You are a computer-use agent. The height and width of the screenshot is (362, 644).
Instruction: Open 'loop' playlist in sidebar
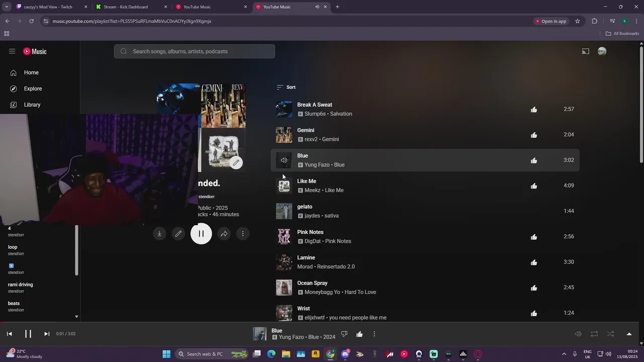pyautogui.click(x=13, y=247)
